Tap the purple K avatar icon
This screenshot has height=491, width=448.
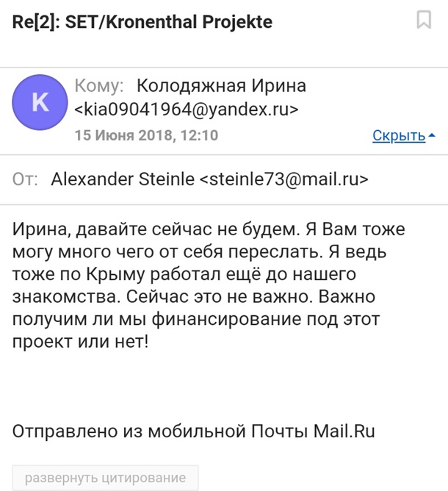click(42, 103)
